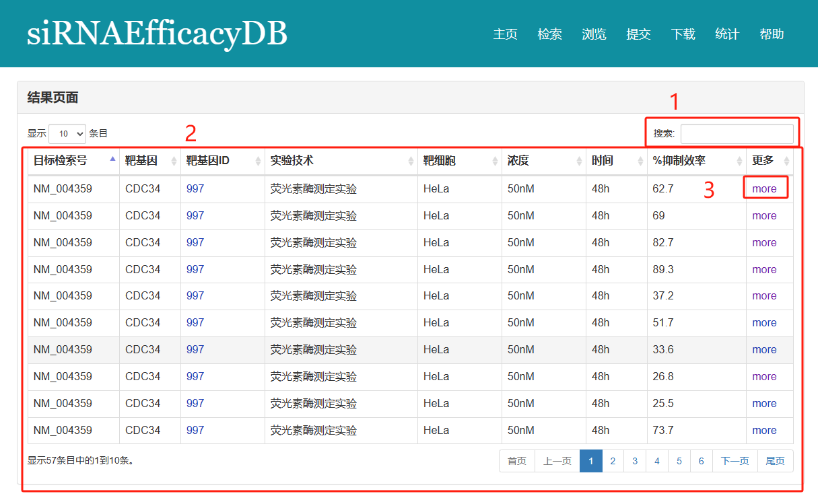The width and height of the screenshot is (818, 504).
Task: Open gene ID 997 link in 33.6 row
Action: point(195,350)
